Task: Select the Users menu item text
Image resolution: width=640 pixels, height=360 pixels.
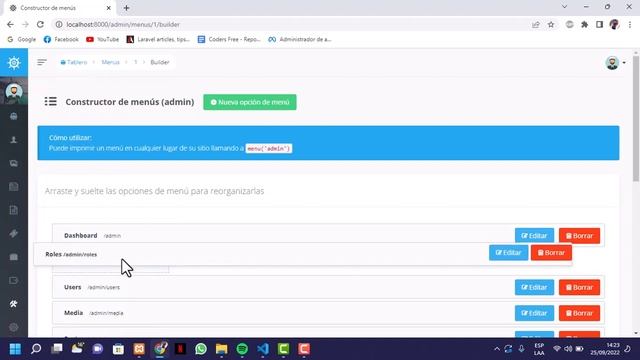Action: point(73,287)
